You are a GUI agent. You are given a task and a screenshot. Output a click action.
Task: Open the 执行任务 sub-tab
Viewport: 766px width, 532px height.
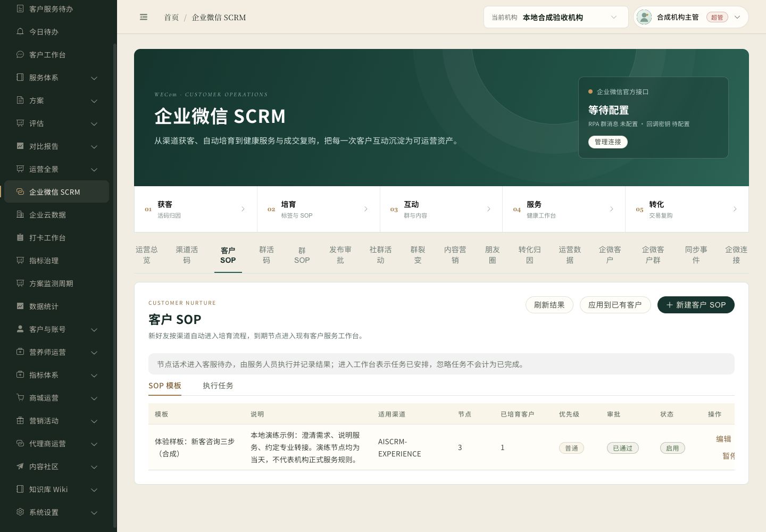(x=218, y=386)
